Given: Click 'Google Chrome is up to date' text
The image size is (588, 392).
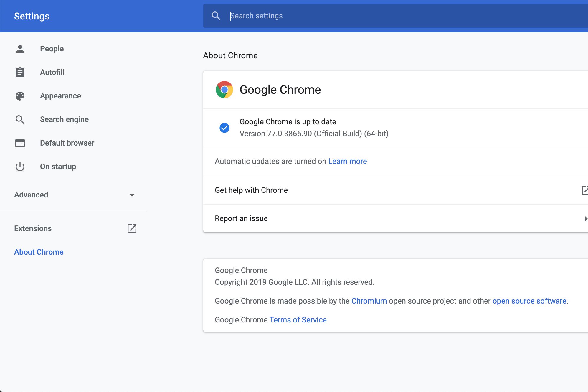Looking at the screenshot, I should pyautogui.click(x=288, y=122).
